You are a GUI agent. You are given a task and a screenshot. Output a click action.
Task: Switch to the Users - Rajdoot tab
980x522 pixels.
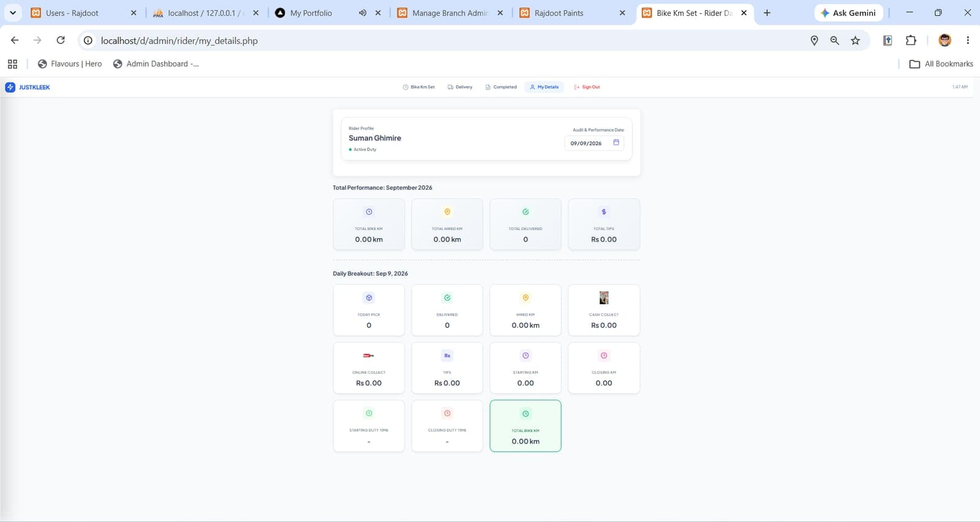coord(84,13)
